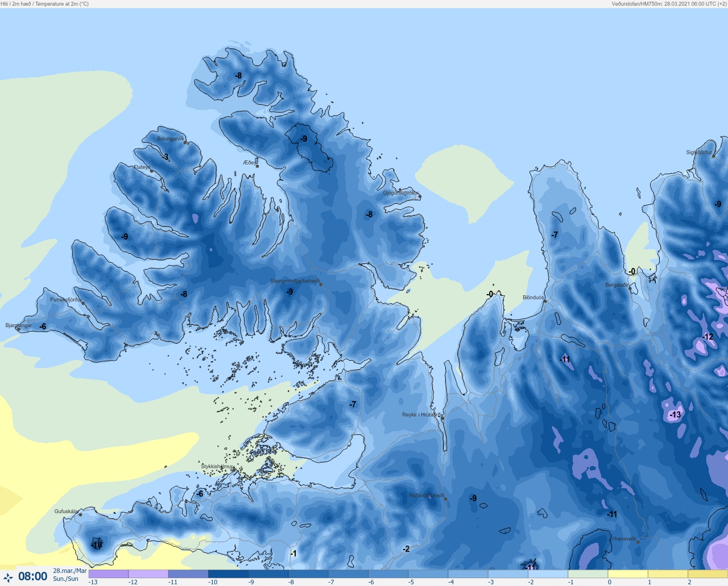The width and height of the screenshot is (728, 586).
Task: Click the -7 value north of Blönduós
Action: coord(555,235)
